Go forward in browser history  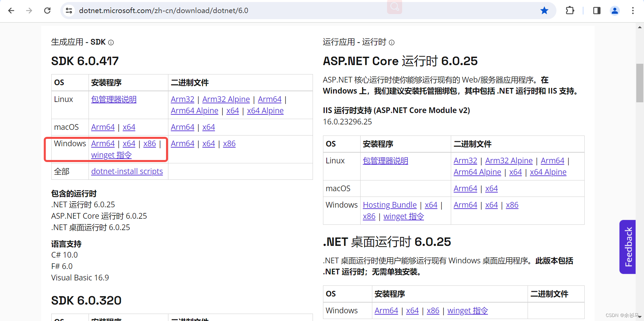pos(29,11)
